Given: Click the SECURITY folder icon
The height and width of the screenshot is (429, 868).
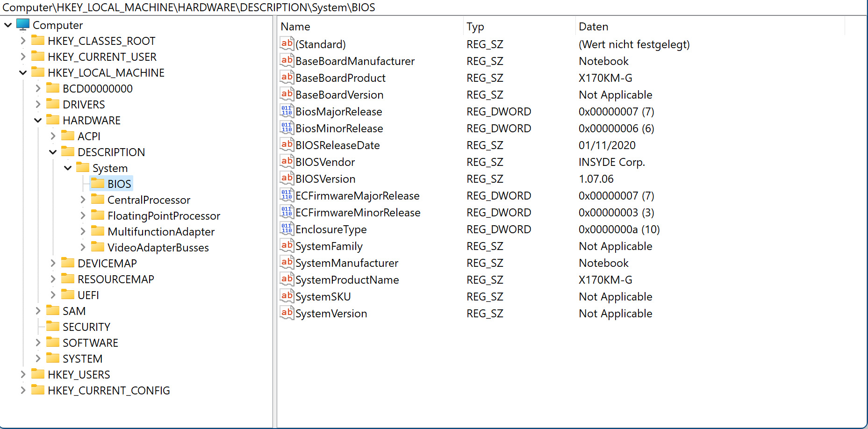Looking at the screenshot, I should [x=53, y=326].
